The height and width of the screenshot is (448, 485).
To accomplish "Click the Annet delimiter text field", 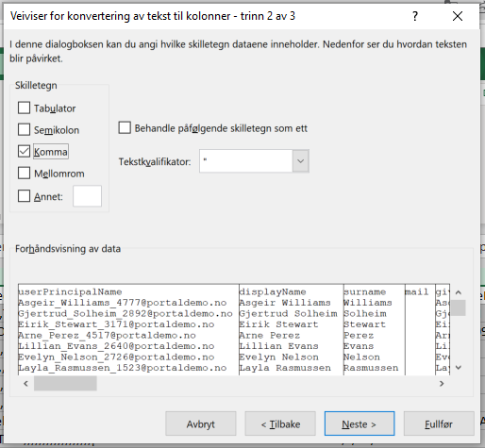I will [87, 196].
